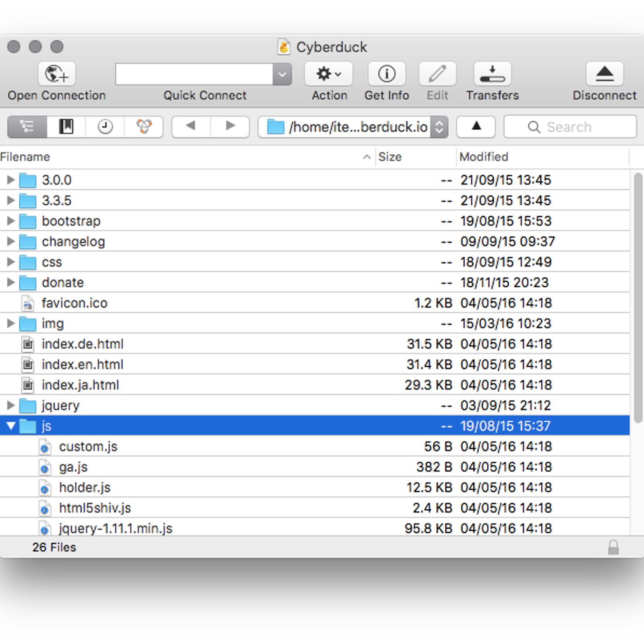Click the size value 31.5 KB
Screen dimensions: 644x644
point(429,344)
